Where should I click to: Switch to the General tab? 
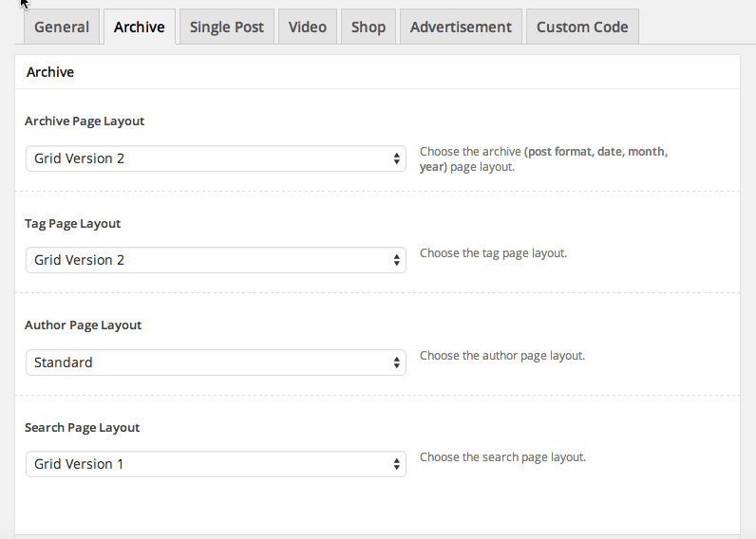point(62,27)
